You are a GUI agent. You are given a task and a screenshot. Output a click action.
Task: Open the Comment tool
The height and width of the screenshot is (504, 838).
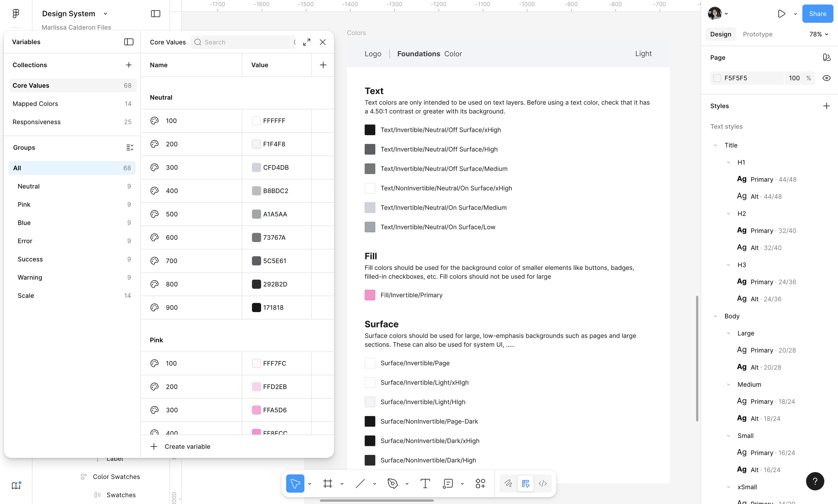click(x=448, y=483)
